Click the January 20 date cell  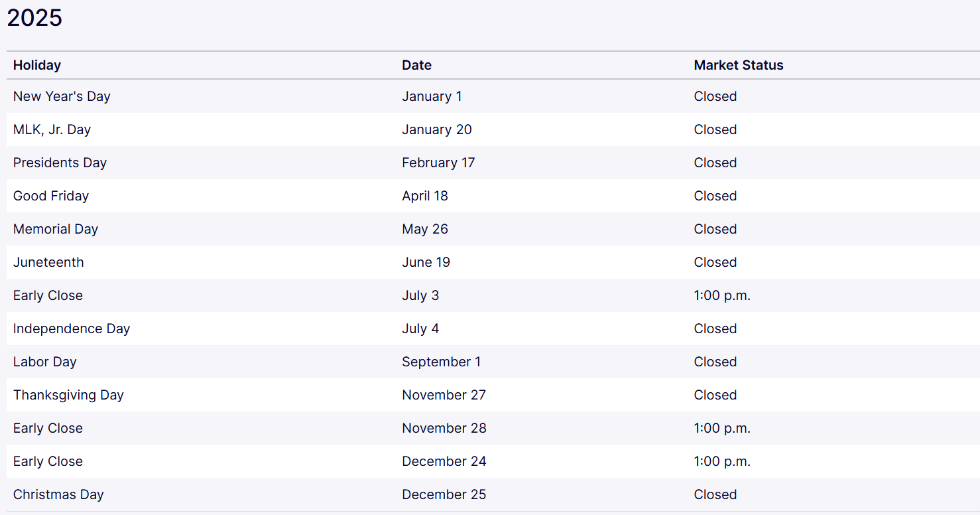click(437, 129)
